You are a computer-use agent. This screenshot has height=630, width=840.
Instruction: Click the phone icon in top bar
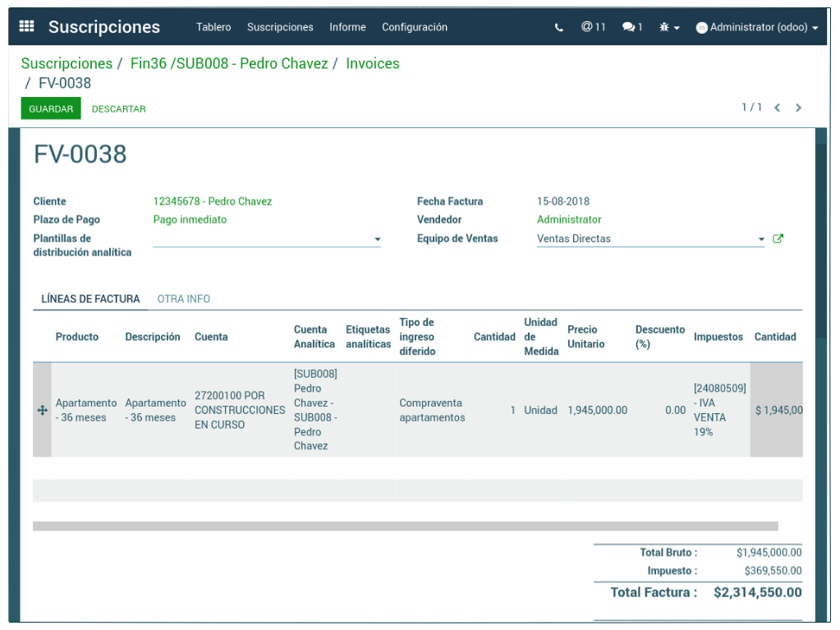coord(559,27)
